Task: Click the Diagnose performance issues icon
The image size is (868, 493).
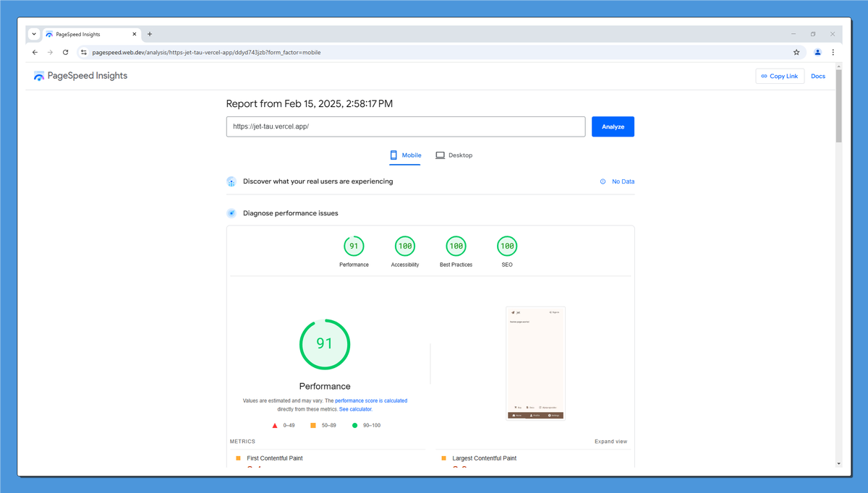Action: pos(231,213)
